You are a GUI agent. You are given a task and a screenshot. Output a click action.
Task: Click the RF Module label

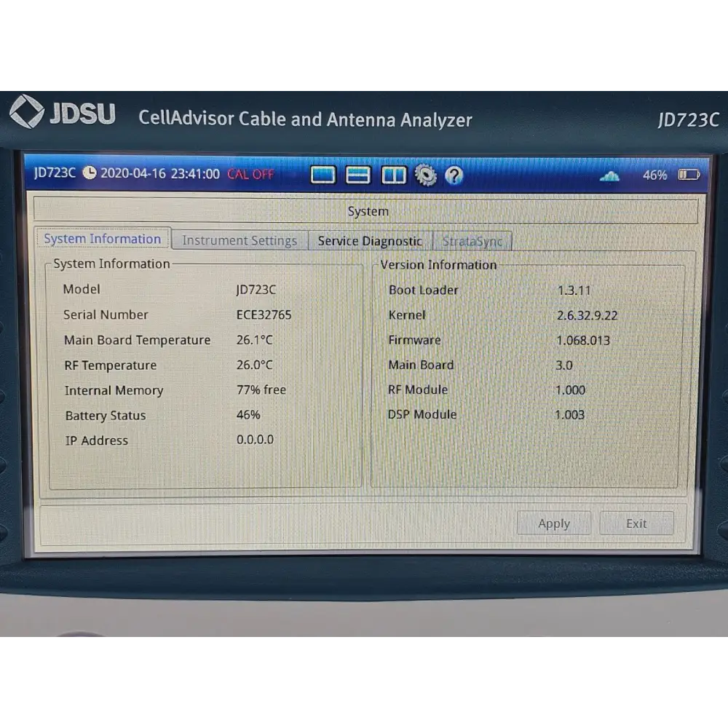pyautogui.click(x=418, y=390)
